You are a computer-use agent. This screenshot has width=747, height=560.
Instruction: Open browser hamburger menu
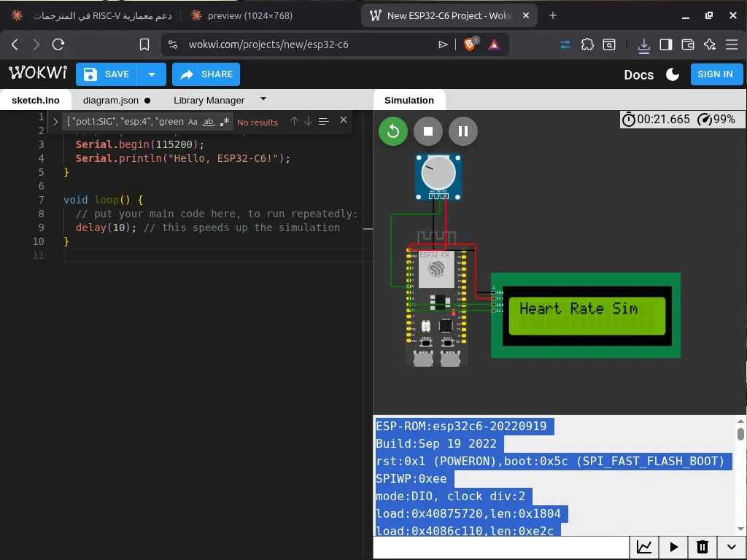732,44
